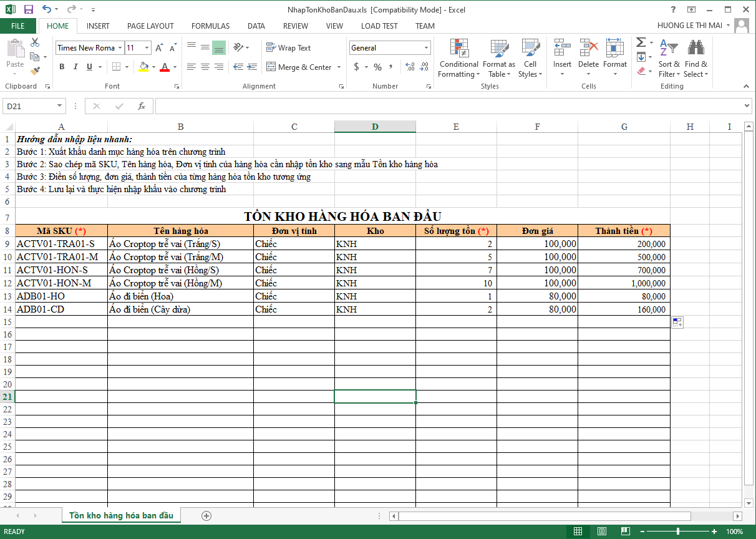Increase font size with the large A
Image resolution: width=756 pixels, height=539 pixels.
click(159, 48)
